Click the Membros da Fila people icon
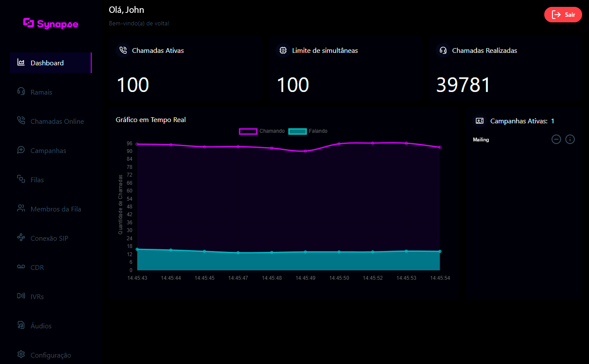The image size is (589, 364). [x=21, y=208]
